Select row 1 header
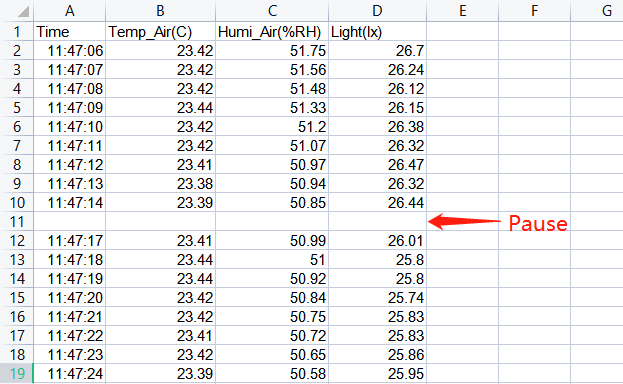This screenshot has width=623, height=384. click(x=17, y=31)
